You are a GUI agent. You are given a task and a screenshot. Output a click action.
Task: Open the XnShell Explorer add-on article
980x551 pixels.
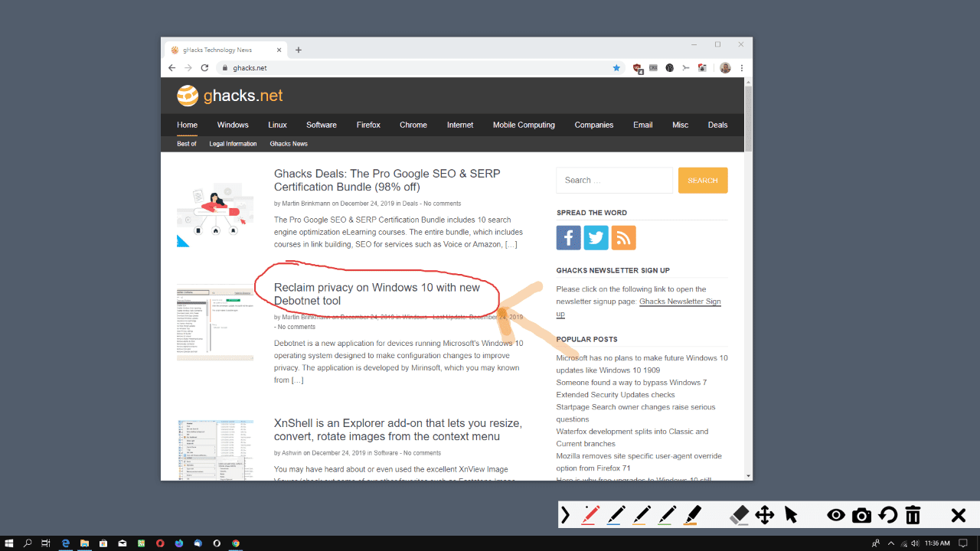(x=398, y=430)
